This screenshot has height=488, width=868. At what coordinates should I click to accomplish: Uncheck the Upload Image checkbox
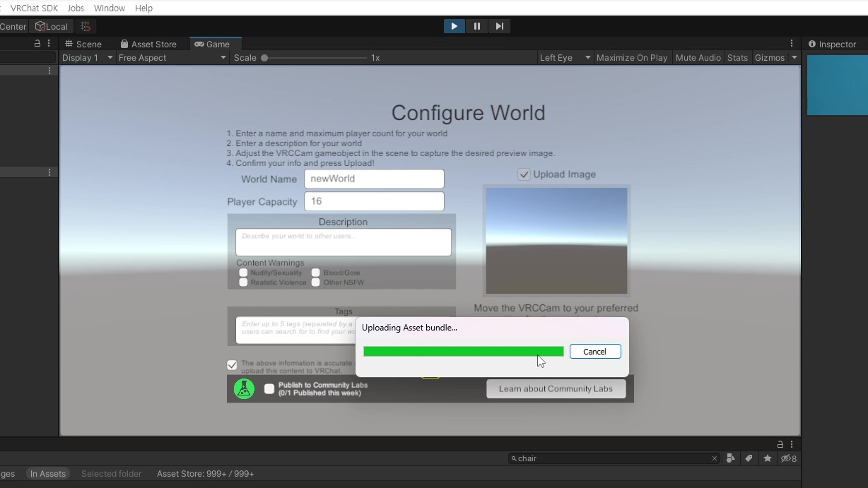pos(524,174)
